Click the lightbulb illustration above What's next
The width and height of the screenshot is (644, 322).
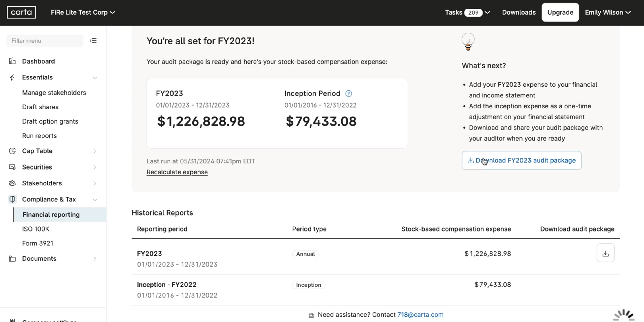(x=468, y=42)
